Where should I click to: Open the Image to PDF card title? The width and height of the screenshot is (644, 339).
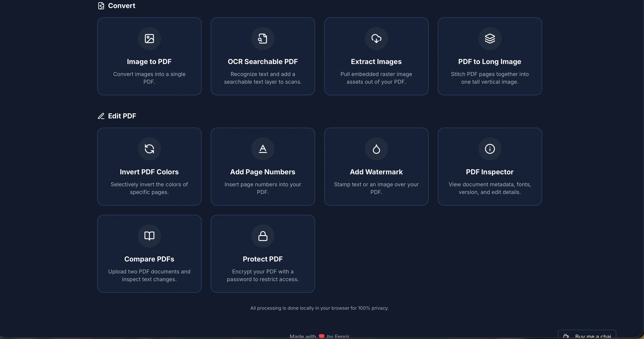click(149, 62)
